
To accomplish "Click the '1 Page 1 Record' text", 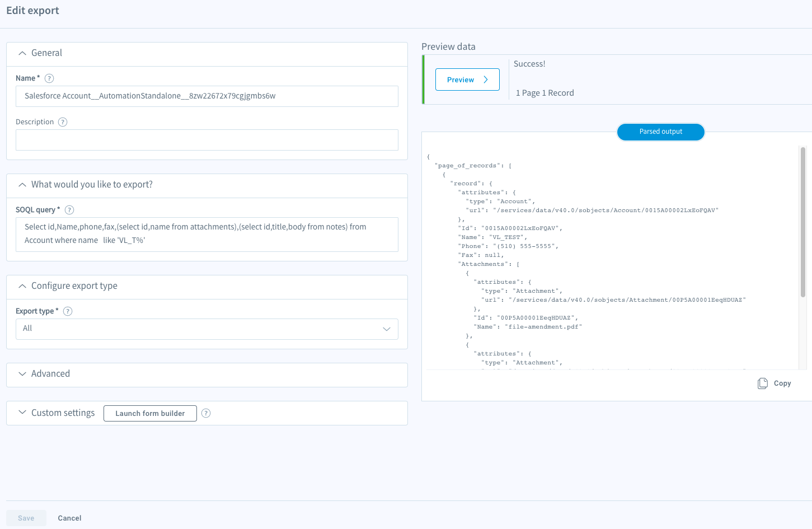I will pyautogui.click(x=545, y=93).
